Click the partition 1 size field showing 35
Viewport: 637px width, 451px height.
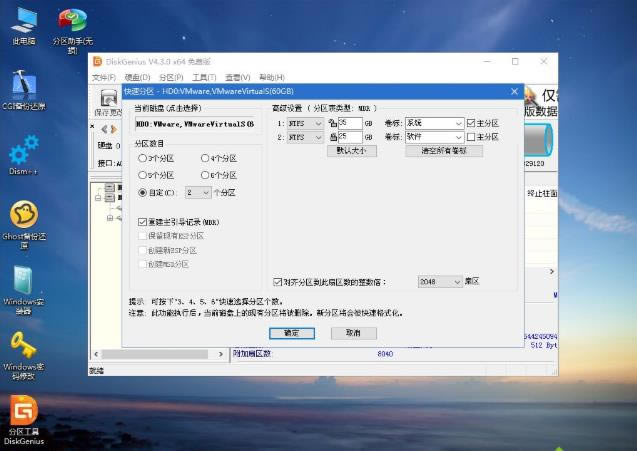pyautogui.click(x=350, y=123)
